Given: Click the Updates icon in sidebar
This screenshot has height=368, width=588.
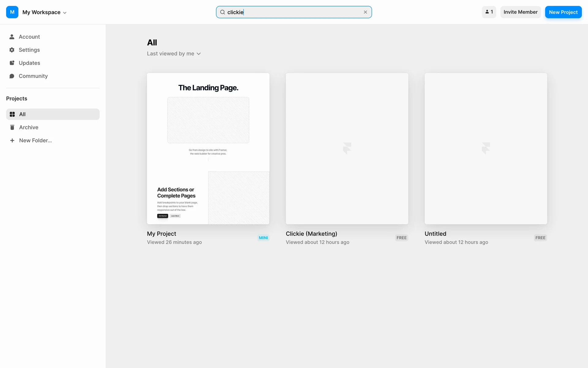Looking at the screenshot, I should (x=12, y=63).
